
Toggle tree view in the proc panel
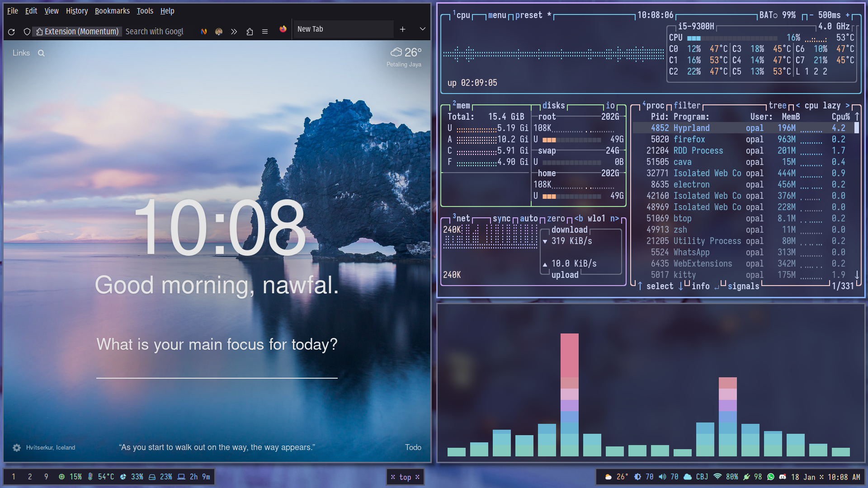778,105
